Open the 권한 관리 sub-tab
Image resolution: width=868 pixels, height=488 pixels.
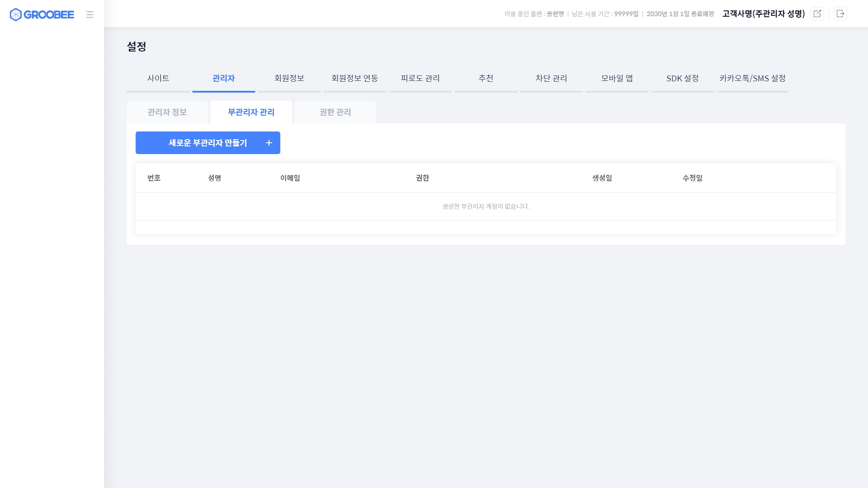click(335, 112)
